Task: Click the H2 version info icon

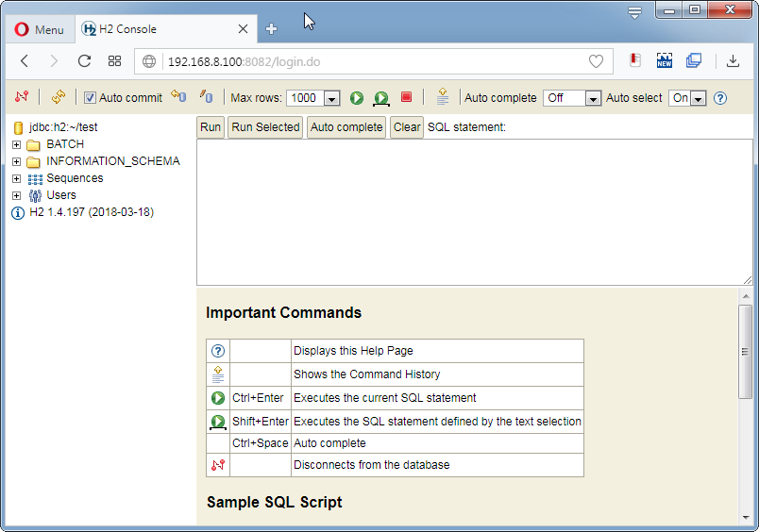Action: click(x=18, y=213)
